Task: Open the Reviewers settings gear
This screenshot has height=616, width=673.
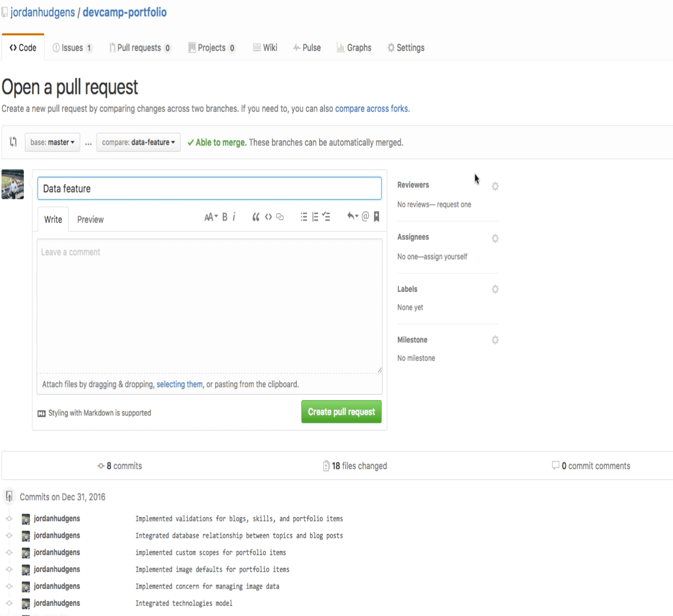Action: pyautogui.click(x=495, y=187)
